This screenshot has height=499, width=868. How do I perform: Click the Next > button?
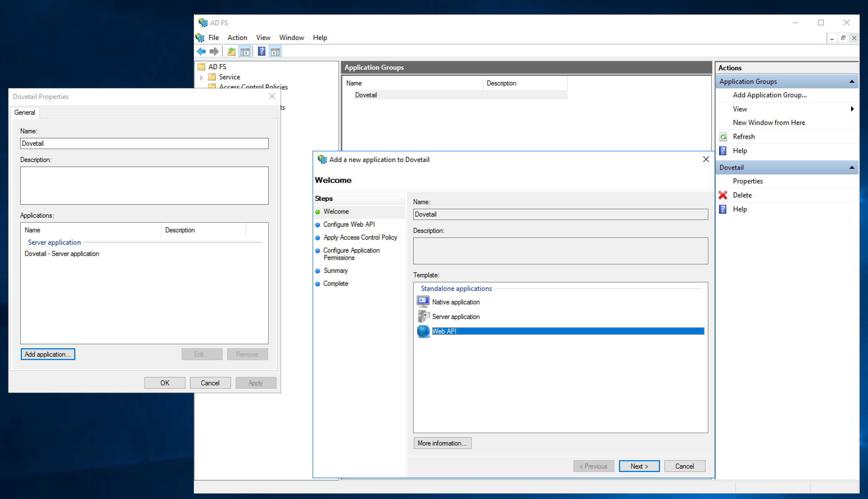pos(639,466)
